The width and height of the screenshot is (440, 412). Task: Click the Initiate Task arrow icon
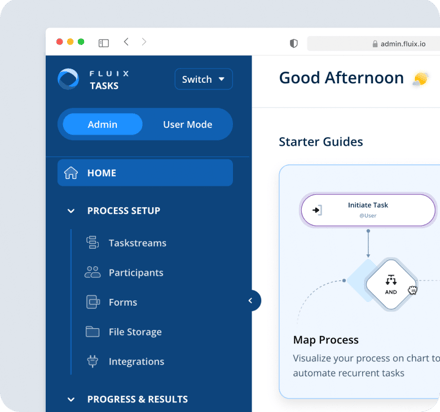click(x=317, y=210)
